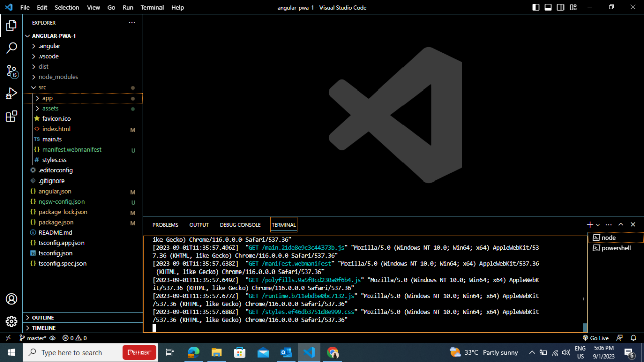
Task: Open Chrome from the Windows taskbar
Action: pos(332,352)
